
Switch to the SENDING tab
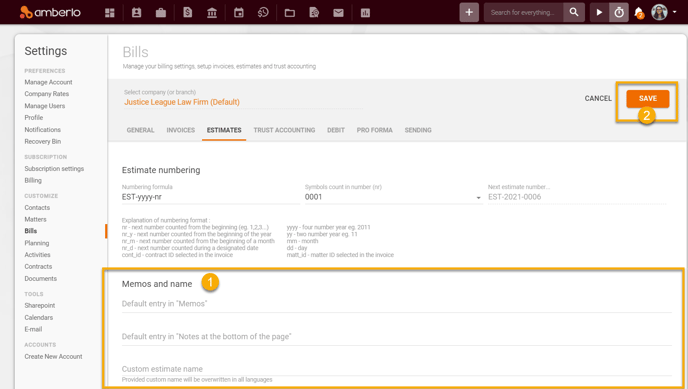[418, 130]
